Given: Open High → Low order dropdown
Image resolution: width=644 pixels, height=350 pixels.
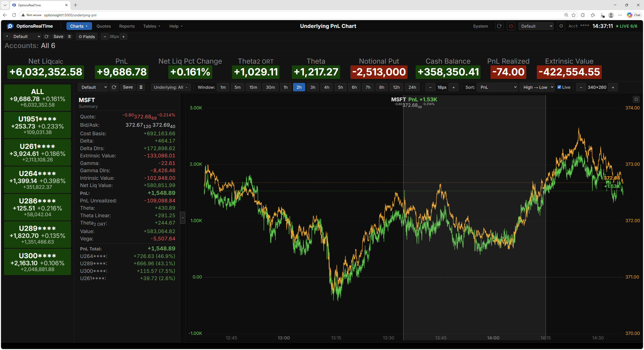Looking at the screenshot, I should tap(537, 87).
